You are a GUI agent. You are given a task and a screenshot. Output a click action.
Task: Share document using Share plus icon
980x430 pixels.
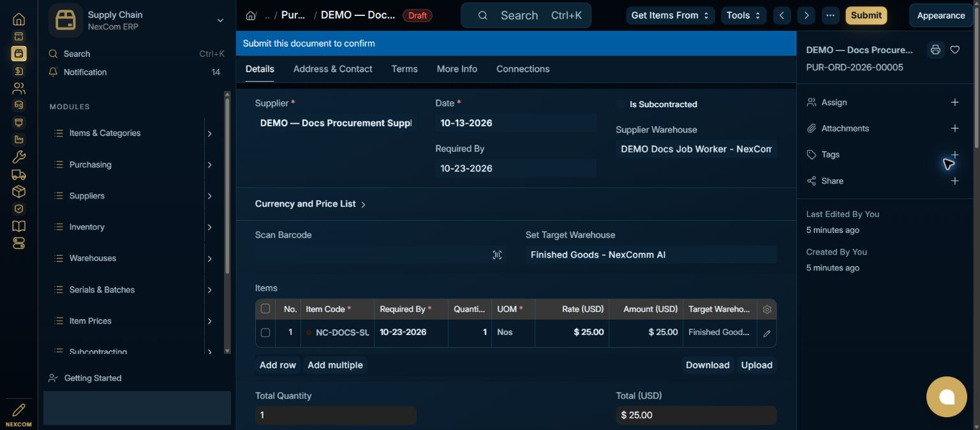click(x=954, y=181)
